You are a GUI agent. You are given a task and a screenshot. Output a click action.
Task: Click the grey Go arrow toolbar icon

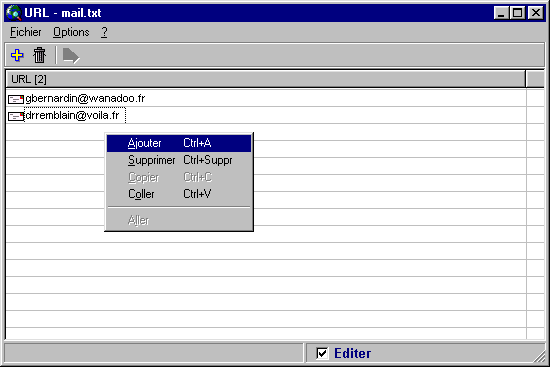coord(71,56)
